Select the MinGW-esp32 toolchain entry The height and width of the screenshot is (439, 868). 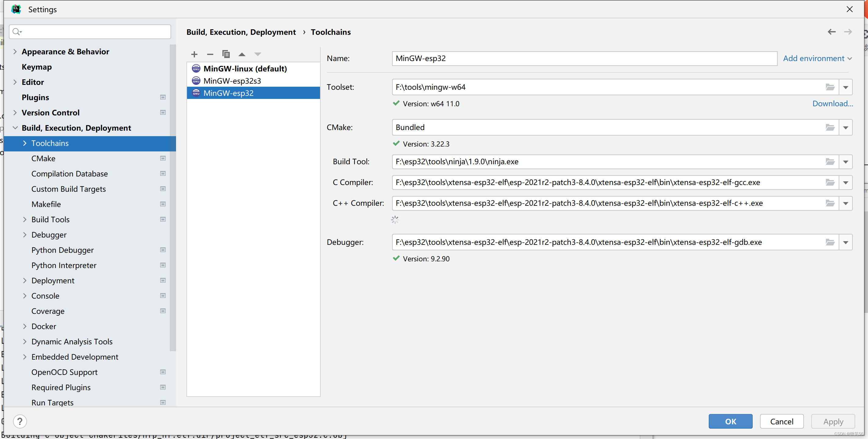pos(254,93)
